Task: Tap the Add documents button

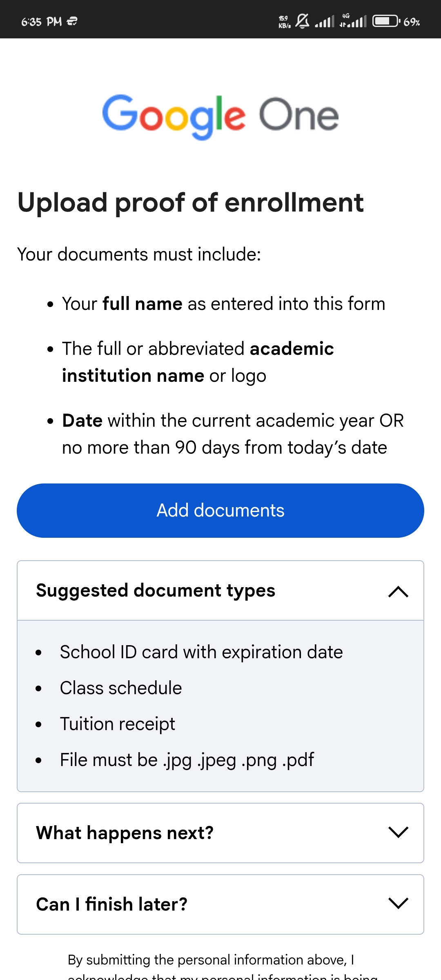Action: point(220,510)
